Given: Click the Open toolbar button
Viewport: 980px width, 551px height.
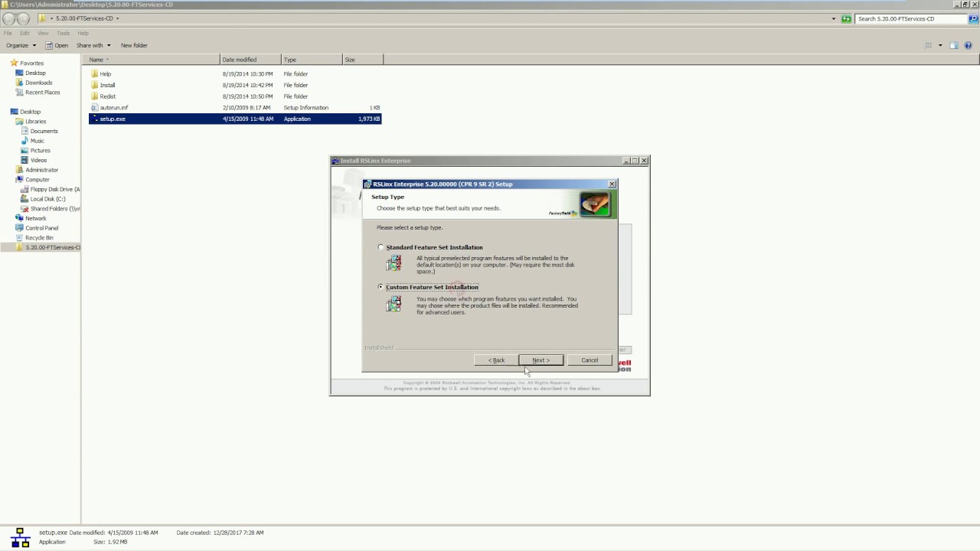Looking at the screenshot, I should pyautogui.click(x=57, y=45).
